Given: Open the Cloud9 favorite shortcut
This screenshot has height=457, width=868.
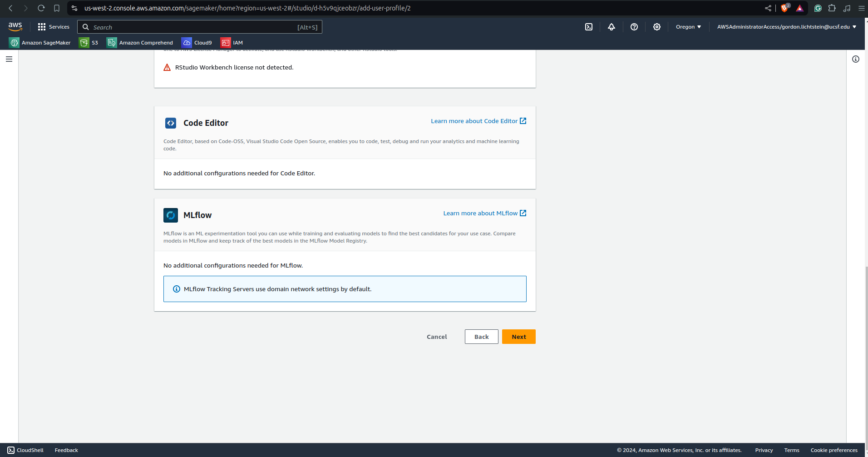Looking at the screenshot, I should tap(197, 43).
